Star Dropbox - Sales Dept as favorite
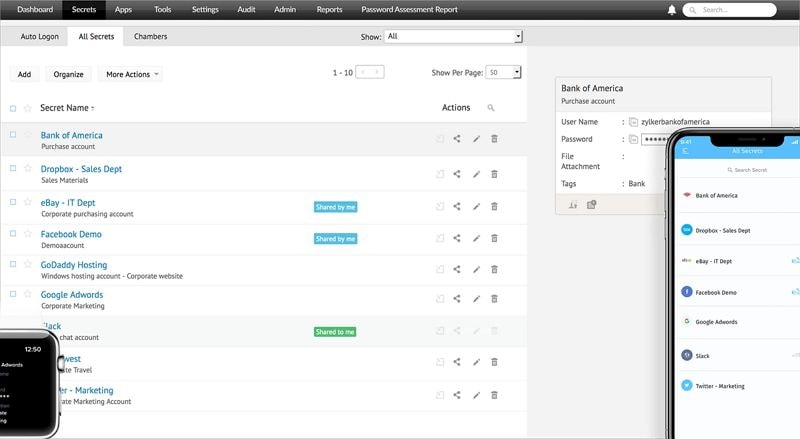This screenshot has height=439, width=800. tap(28, 168)
